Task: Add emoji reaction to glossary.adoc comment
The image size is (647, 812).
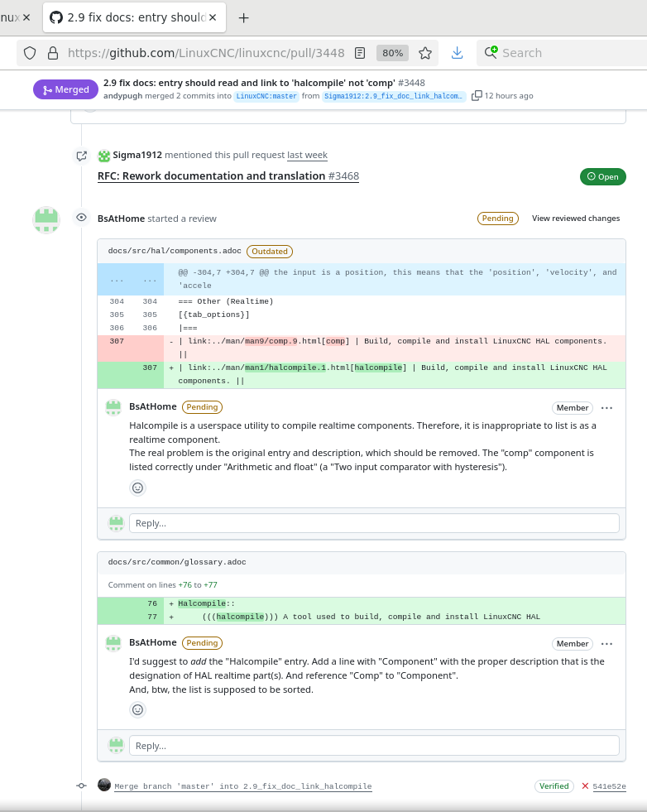Action: point(138,709)
